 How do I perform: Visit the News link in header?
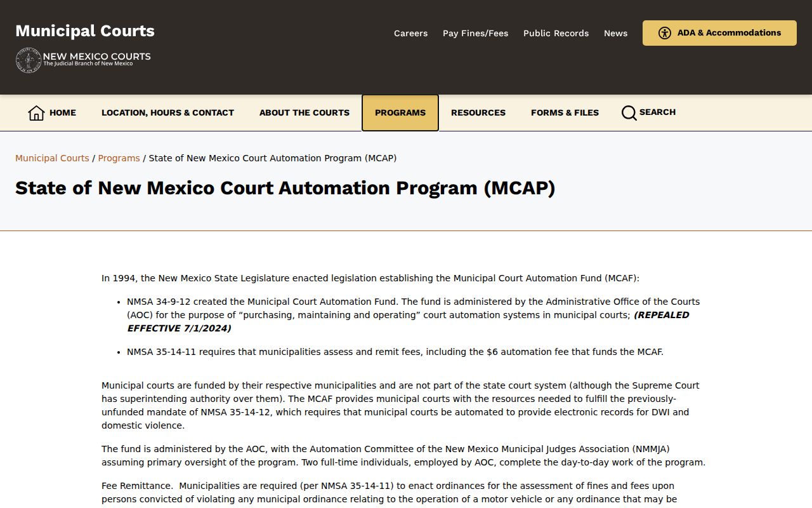point(615,34)
